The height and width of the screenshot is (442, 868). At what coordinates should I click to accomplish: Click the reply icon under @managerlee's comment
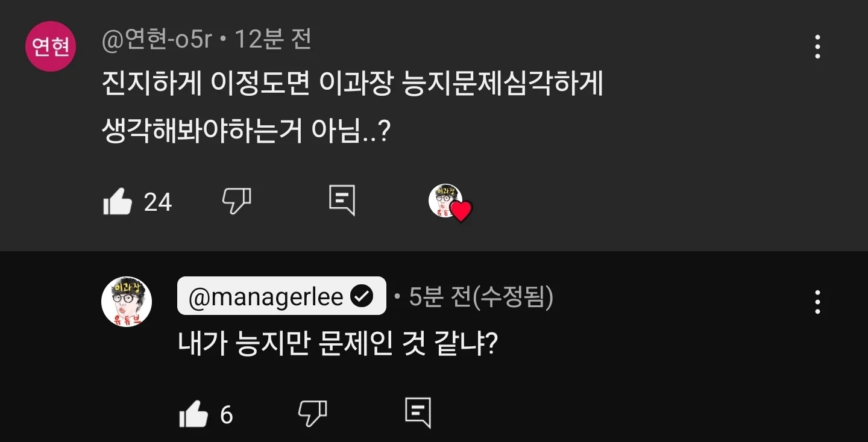click(418, 412)
